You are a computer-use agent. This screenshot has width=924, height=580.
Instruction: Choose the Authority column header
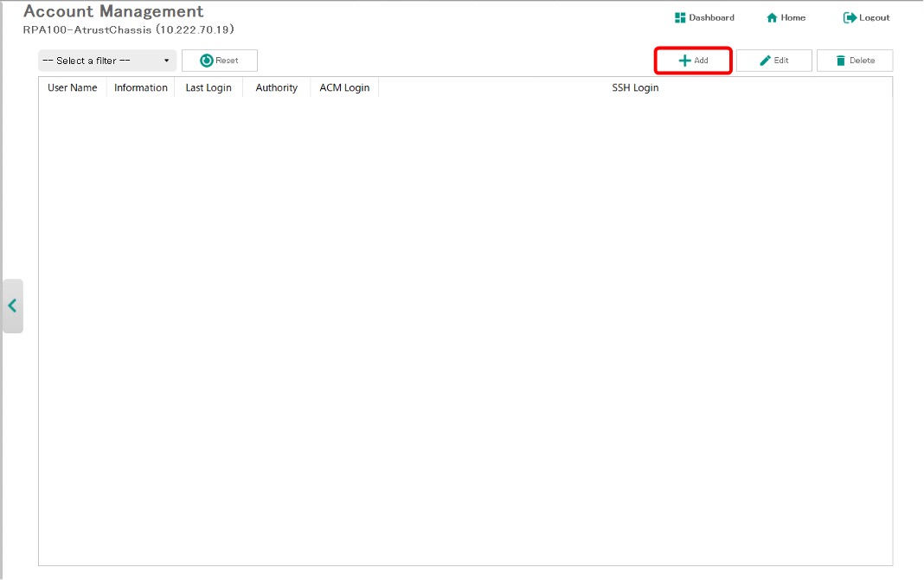[x=277, y=87]
